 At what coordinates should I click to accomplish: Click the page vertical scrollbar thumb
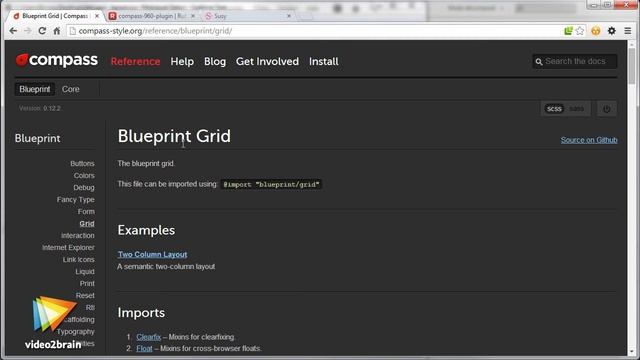coord(632,66)
